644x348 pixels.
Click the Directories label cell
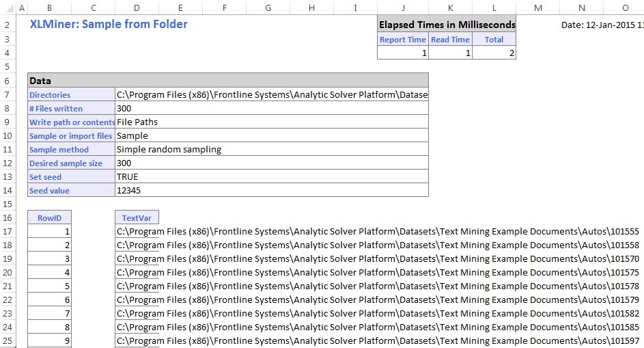[x=71, y=95]
